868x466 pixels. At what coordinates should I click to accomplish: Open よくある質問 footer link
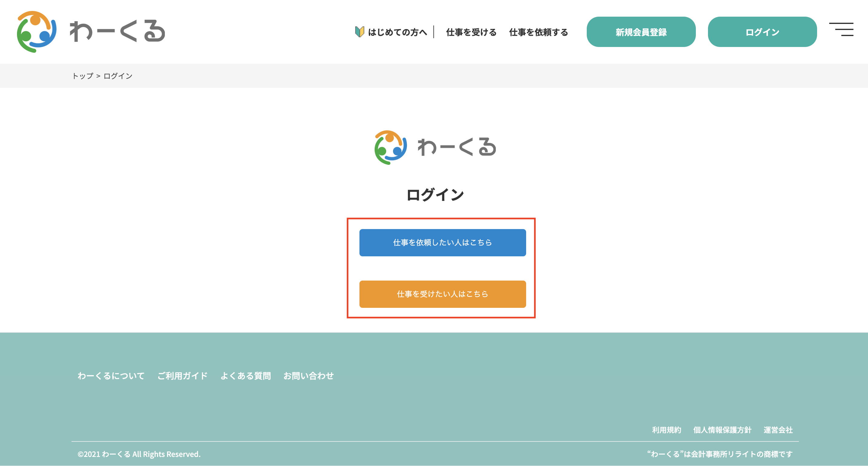246,376
